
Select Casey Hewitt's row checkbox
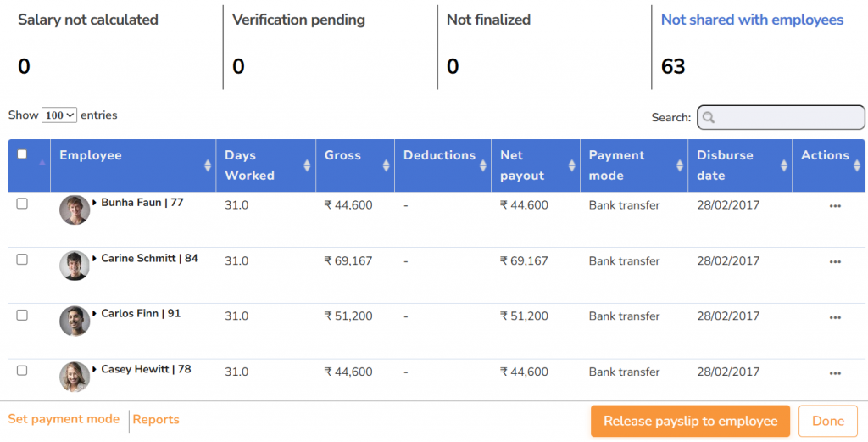tap(22, 371)
